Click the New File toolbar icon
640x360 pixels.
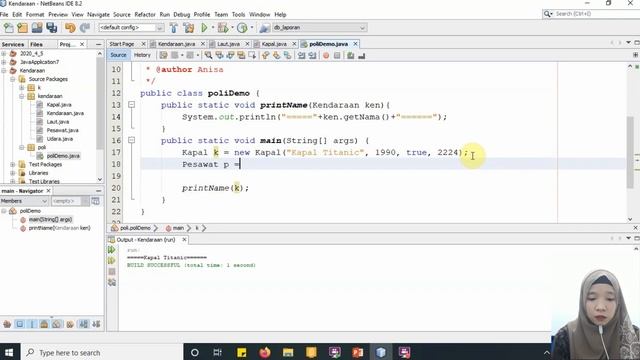9,28
